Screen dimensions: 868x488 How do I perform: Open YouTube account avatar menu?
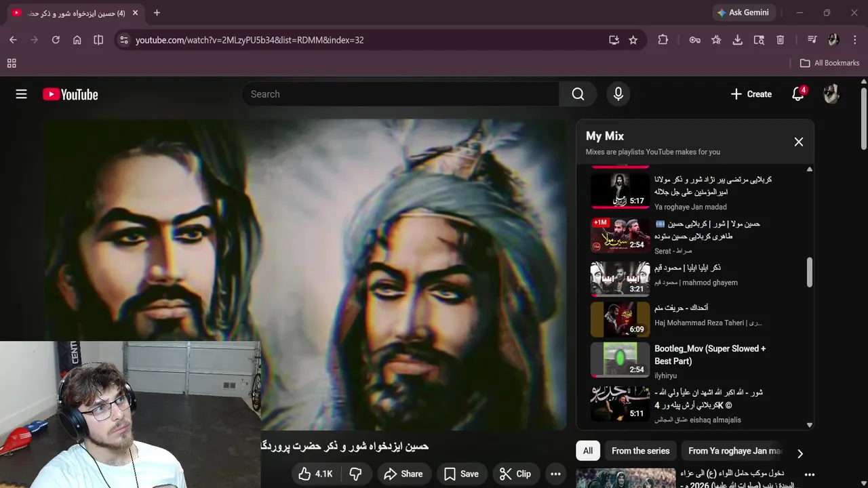[831, 94]
